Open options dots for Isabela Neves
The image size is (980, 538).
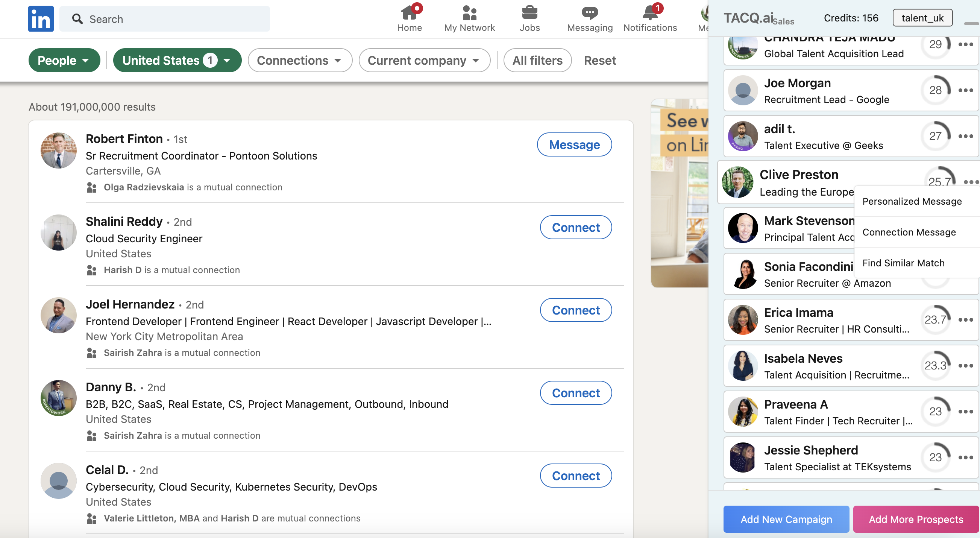[x=966, y=366]
